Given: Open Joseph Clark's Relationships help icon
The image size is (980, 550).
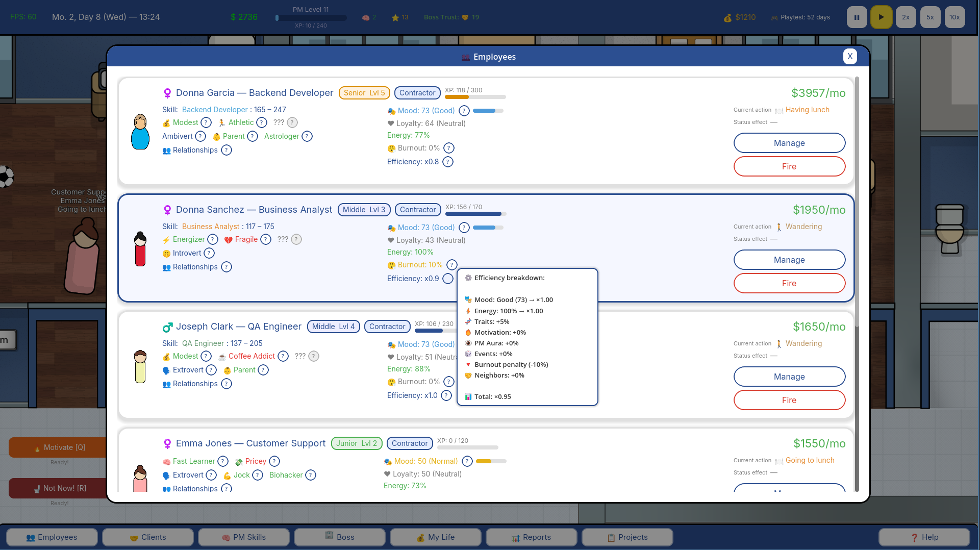Looking at the screenshot, I should pyautogui.click(x=227, y=384).
